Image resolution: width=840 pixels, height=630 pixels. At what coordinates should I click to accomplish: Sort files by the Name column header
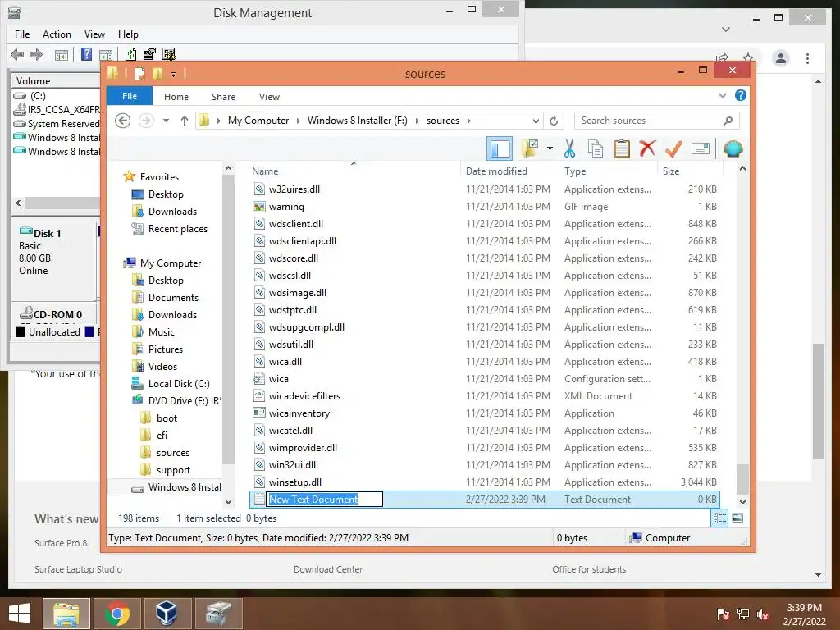click(354, 171)
